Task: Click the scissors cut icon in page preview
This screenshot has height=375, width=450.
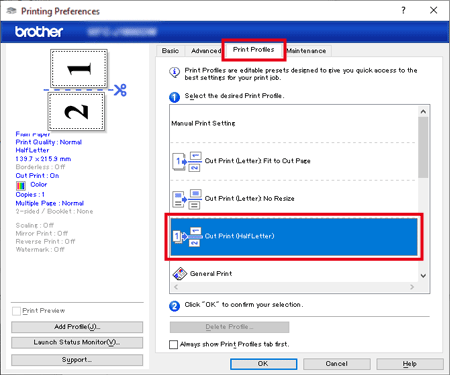Action: coord(120,90)
